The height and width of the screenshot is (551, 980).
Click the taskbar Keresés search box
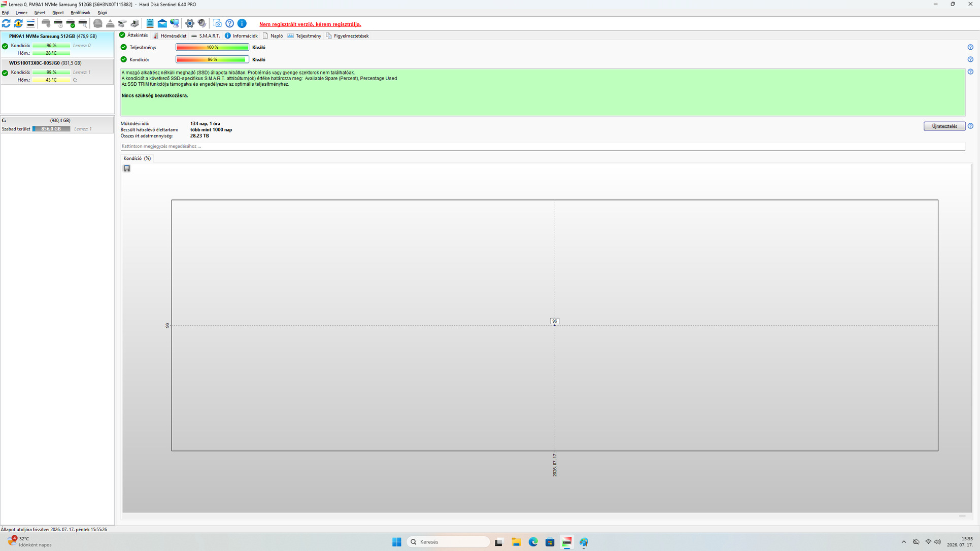449,542
